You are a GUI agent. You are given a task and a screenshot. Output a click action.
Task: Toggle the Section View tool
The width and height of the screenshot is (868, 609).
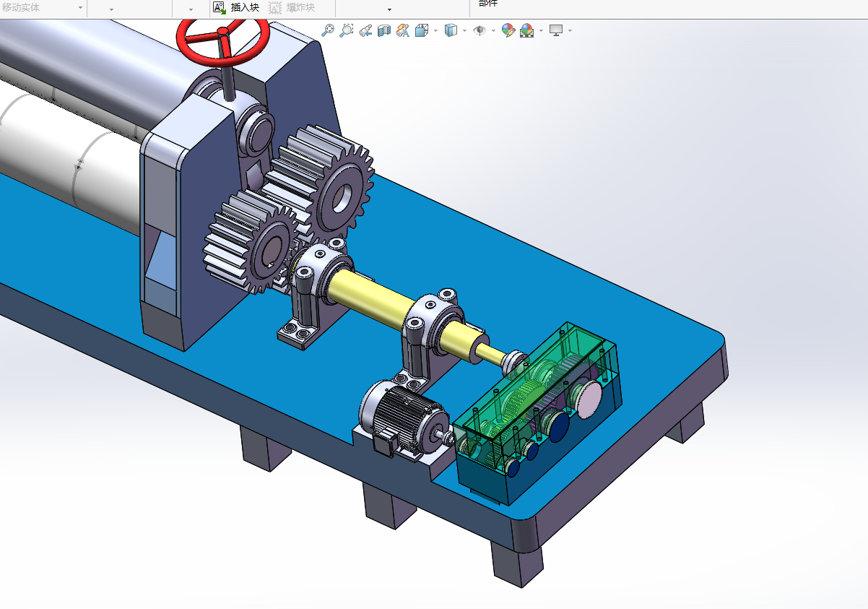coord(384,30)
